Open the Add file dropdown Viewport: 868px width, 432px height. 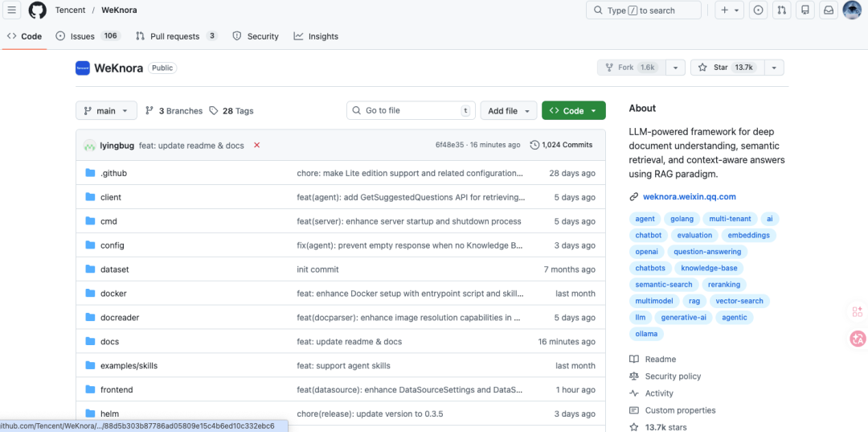(509, 111)
